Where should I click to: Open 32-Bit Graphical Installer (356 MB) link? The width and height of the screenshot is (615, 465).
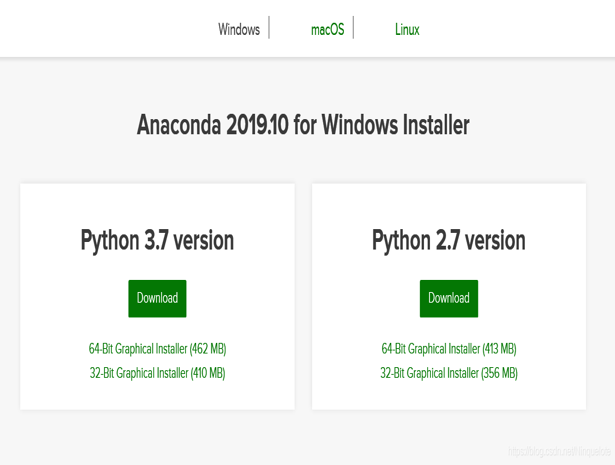pyautogui.click(x=449, y=373)
